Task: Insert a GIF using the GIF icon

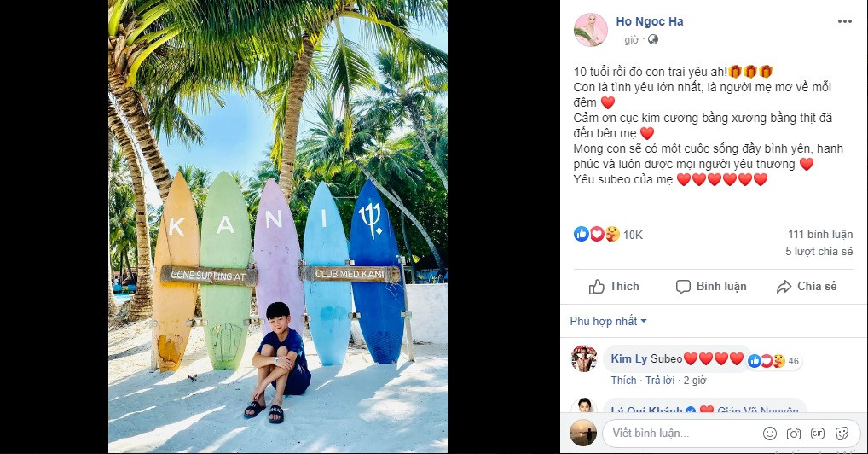Action: click(818, 433)
